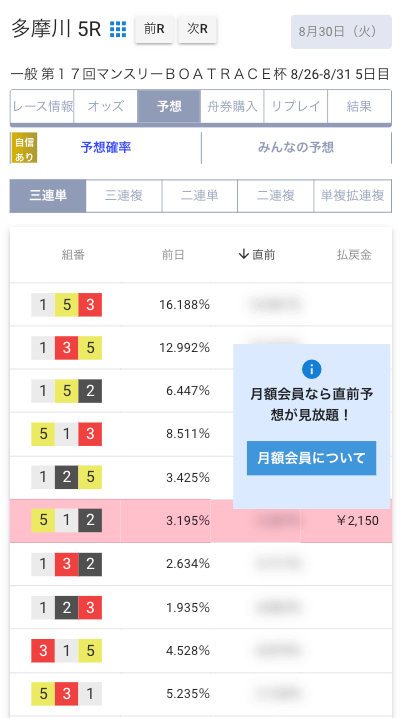This screenshot has width=402, height=718.
Task: Sort by the 直前 column arrow
Action: [244, 255]
